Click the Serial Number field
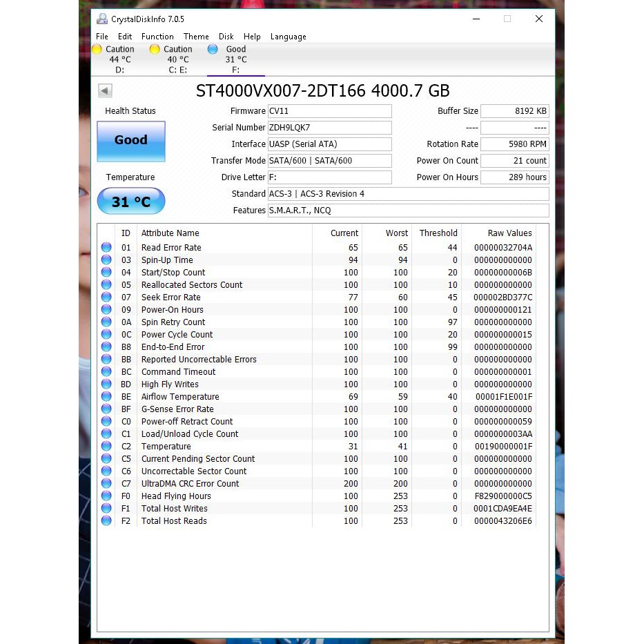 (x=329, y=128)
